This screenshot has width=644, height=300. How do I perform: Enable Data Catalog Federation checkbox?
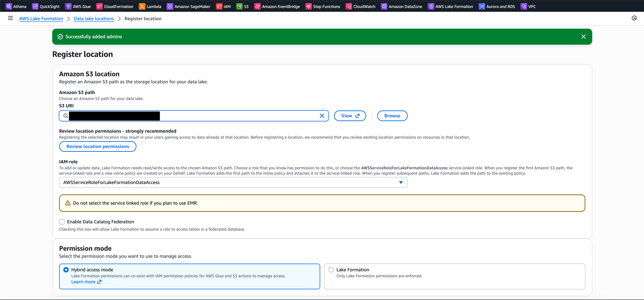point(62,222)
